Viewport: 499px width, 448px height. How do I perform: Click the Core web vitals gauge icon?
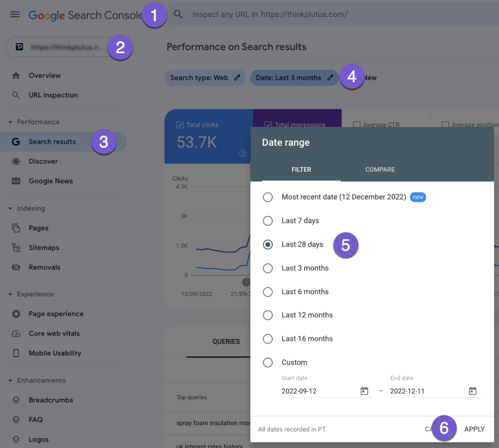[16, 333]
